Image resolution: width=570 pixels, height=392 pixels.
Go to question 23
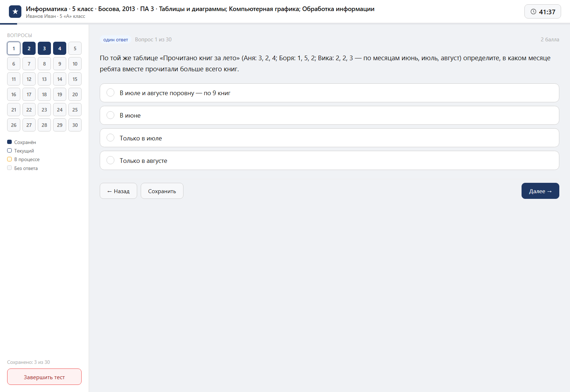[44, 110]
